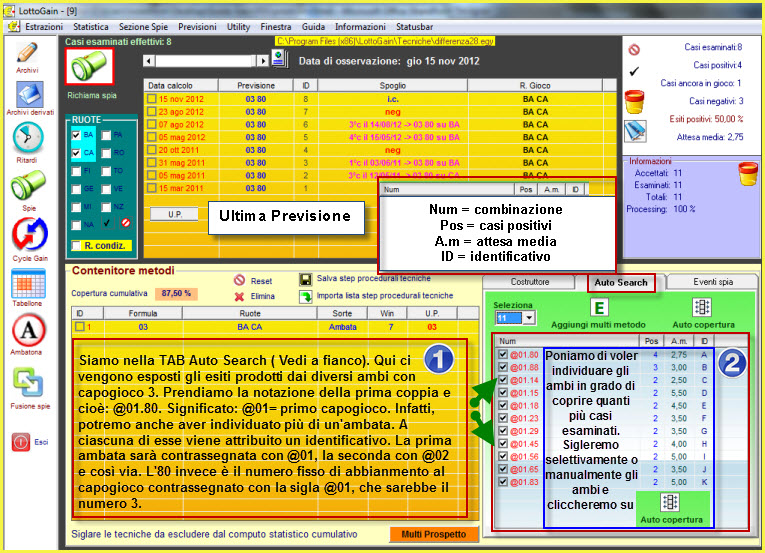Image resolution: width=765 pixels, height=553 pixels.
Task: Switch to the Costruttore tab
Action: (530, 282)
